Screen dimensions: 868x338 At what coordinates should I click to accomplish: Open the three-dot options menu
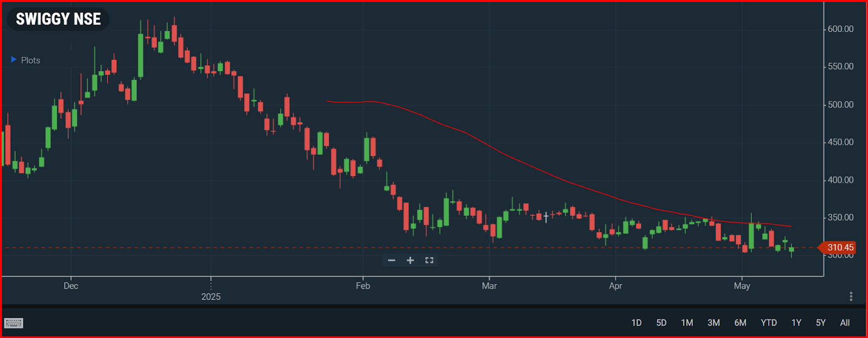pos(851,296)
